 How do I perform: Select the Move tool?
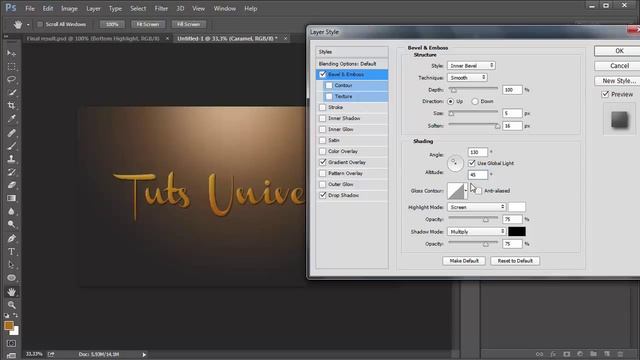(11, 53)
